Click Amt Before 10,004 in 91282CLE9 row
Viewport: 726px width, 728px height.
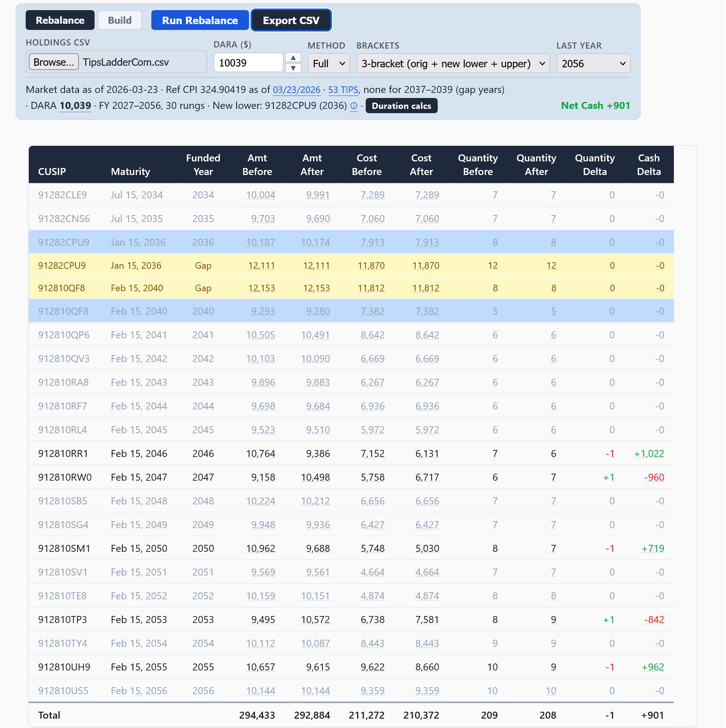point(261,195)
